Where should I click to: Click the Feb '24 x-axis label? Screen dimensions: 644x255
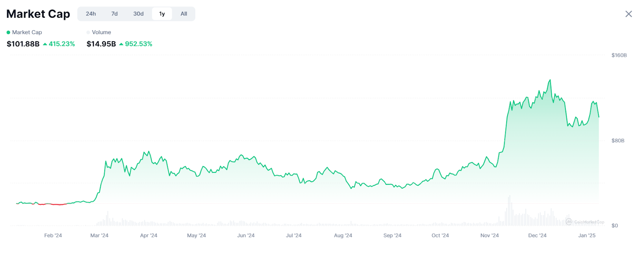[53, 235]
